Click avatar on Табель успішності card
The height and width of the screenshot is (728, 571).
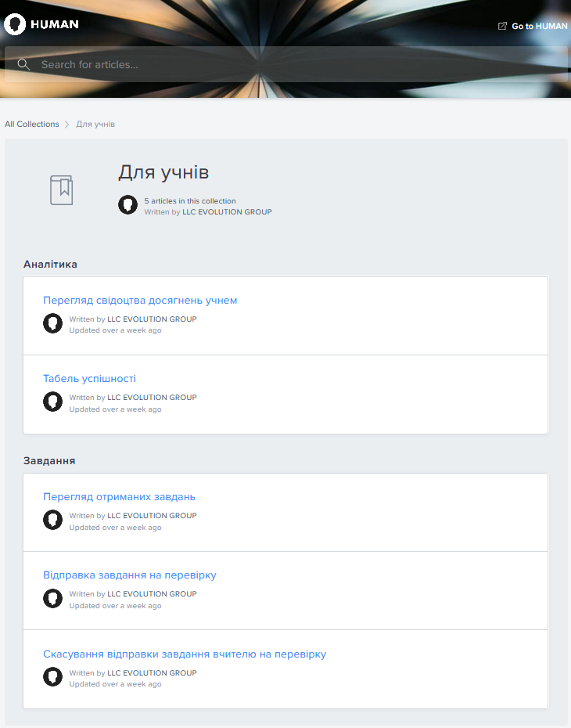click(53, 402)
